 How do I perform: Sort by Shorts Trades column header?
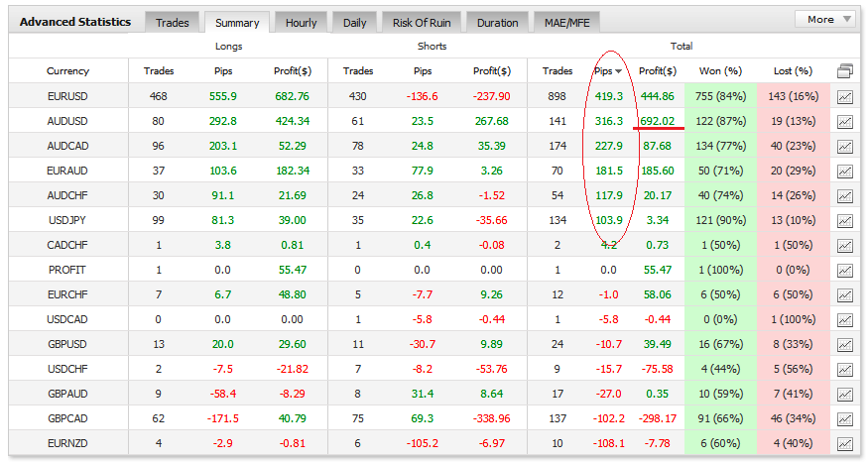[358, 70]
